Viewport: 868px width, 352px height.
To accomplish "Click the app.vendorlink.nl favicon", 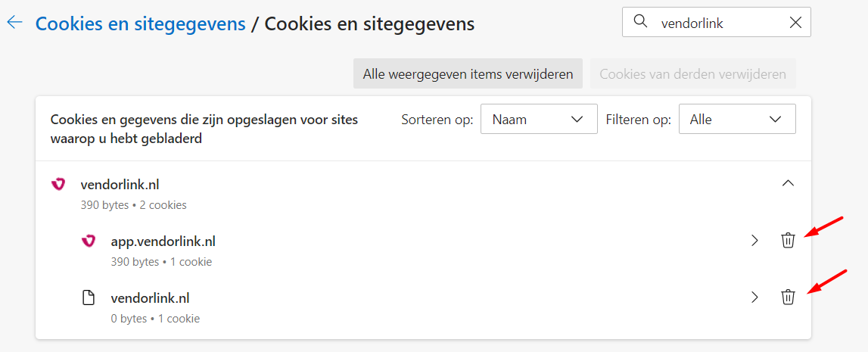I will pos(89,241).
